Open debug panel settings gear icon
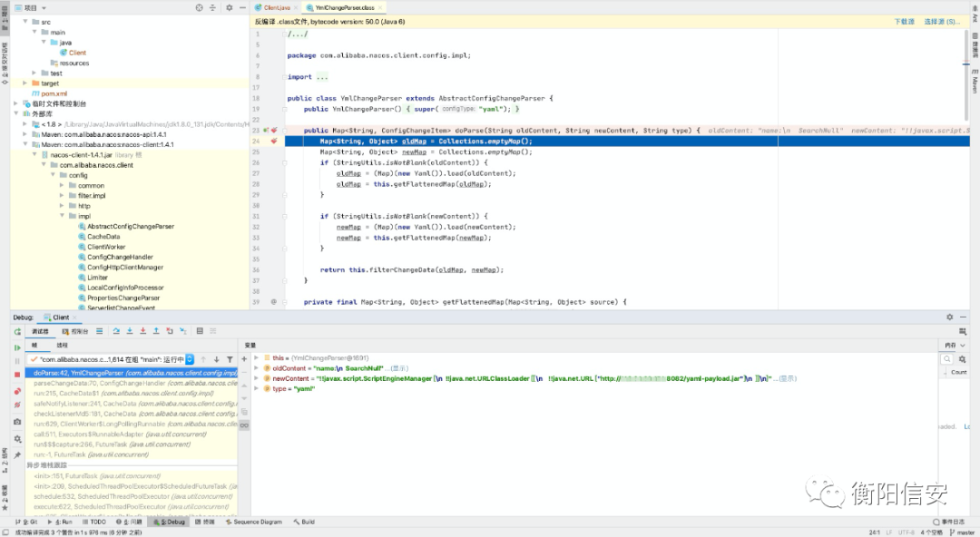Image resolution: width=980 pixels, height=537 pixels. (x=17, y=439)
